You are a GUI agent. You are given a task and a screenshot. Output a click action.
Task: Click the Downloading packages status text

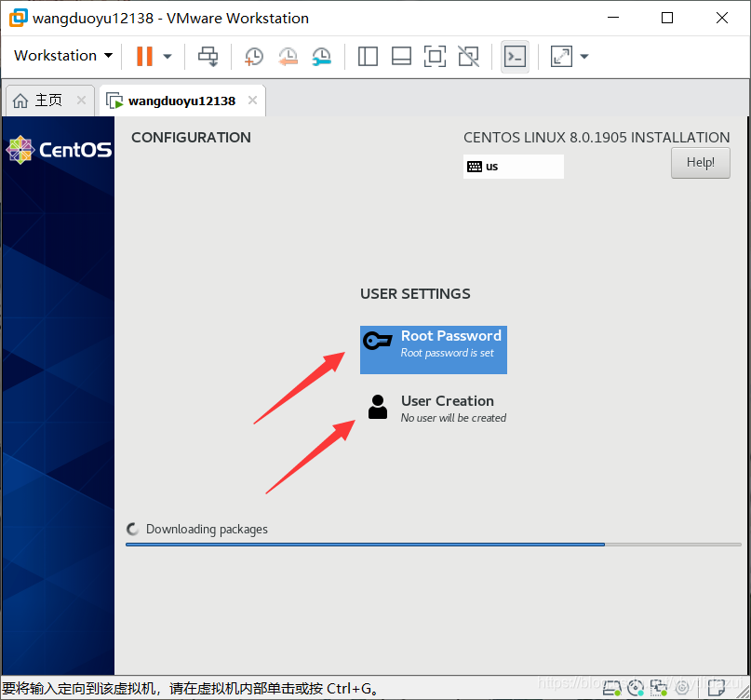click(207, 529)
